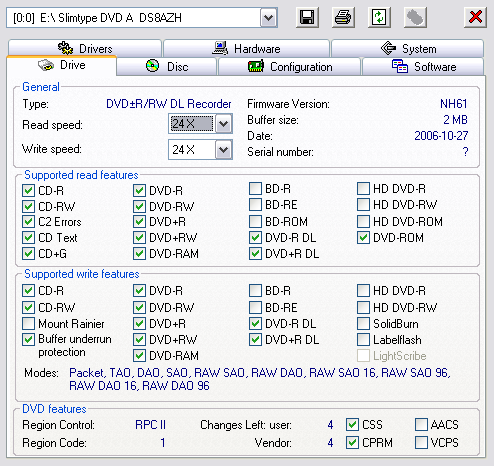The image size is (494, 466).
Task: Click the DVD±R/RW DL Recorder type text
Action: (169, 104)
